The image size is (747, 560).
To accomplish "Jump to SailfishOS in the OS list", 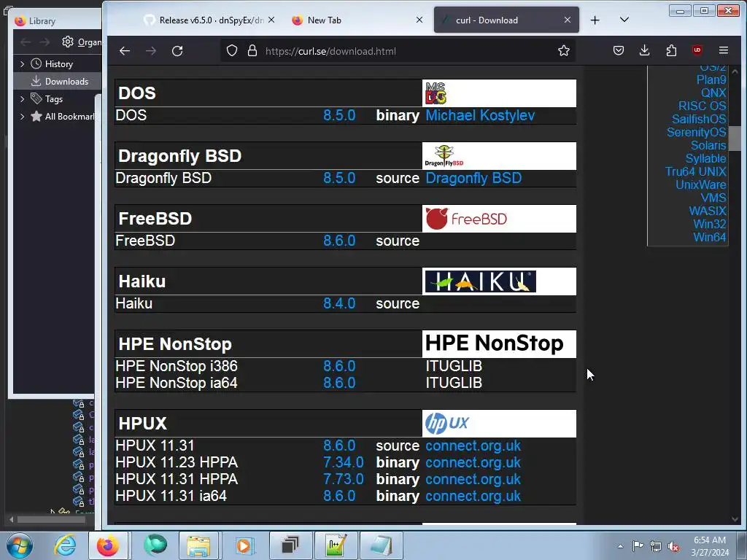I will pos(699,119).
